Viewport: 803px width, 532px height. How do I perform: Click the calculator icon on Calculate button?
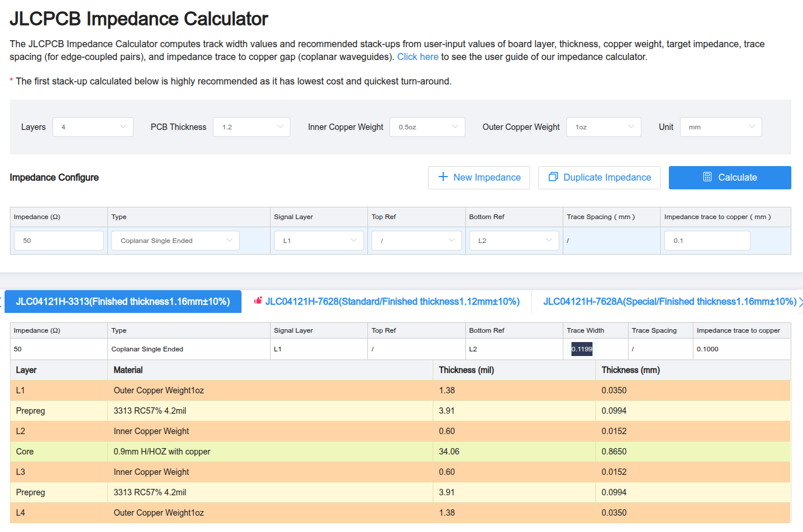point(707,177)
